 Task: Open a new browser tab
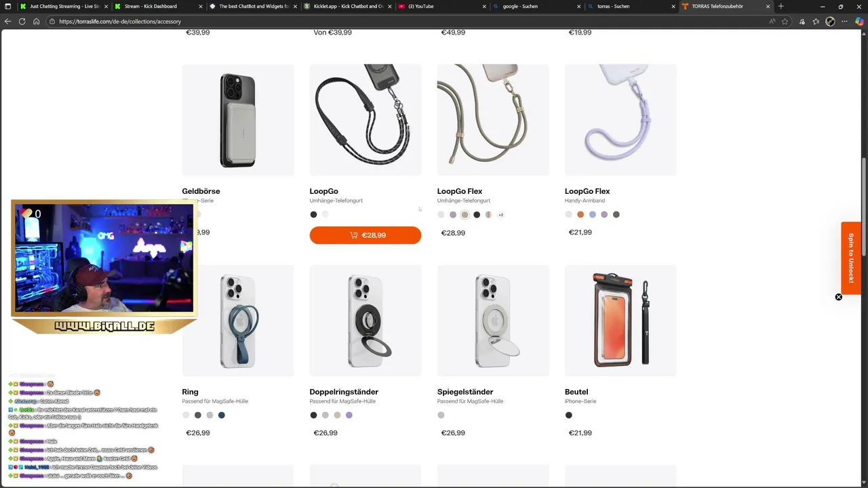point(781,6)
